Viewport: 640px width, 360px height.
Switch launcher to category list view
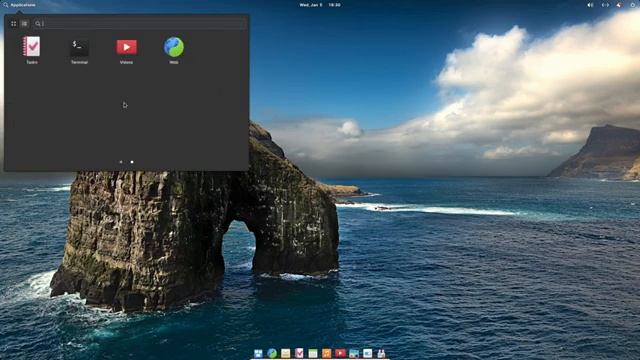24,24
